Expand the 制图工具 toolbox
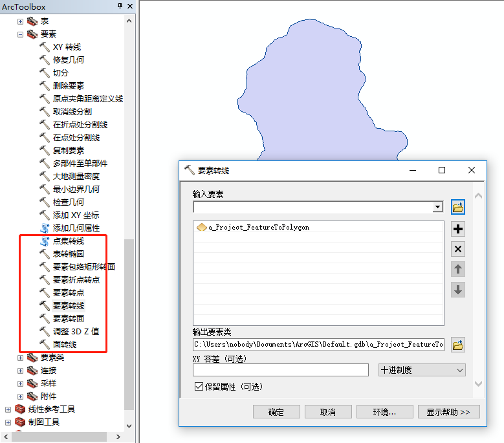This screenshot has height=443, width=504. 8,422
